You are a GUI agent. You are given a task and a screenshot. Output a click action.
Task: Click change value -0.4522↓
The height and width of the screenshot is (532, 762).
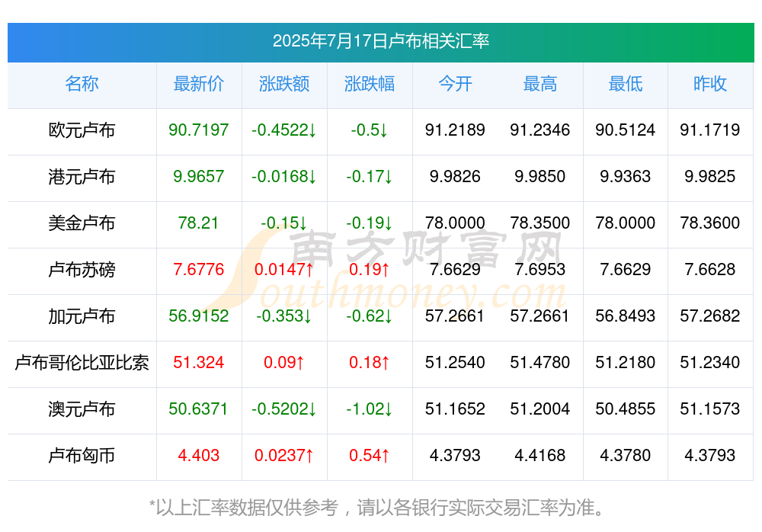pyautogui.click(x=283, y=130)
